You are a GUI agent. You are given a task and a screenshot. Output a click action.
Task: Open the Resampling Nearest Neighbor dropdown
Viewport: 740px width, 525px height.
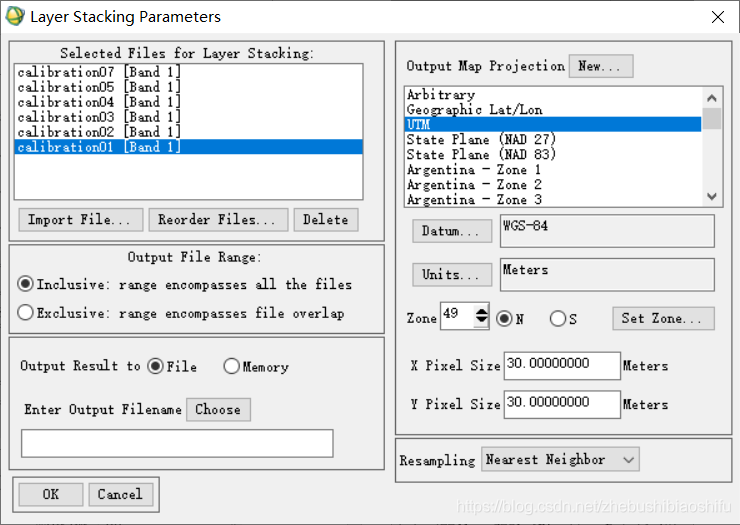click(x=560, y=459)
